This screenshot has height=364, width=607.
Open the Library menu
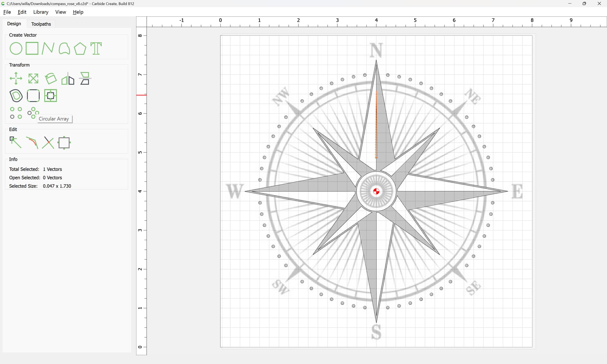tap(41, 12)
